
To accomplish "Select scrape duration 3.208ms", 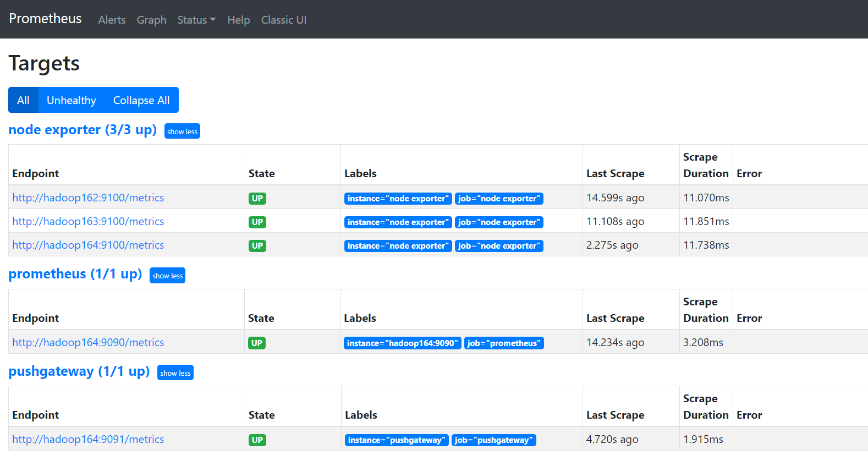I will 704,342.
